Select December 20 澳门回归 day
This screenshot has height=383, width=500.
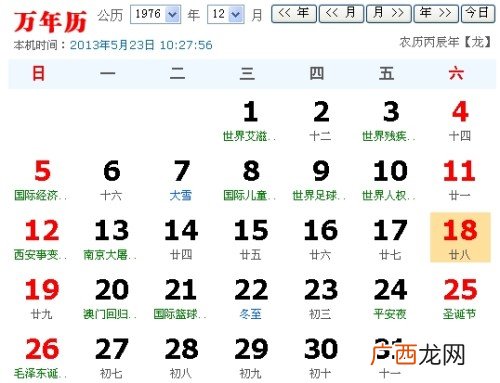click(111, 299)
